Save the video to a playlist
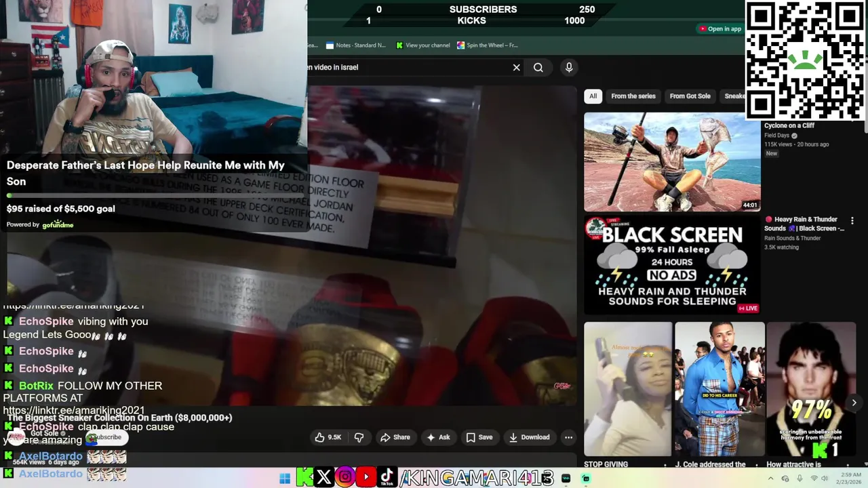Image resolution: width=868 pixels, height=488 pixels. pyautogui.click(x=479, y=437)
